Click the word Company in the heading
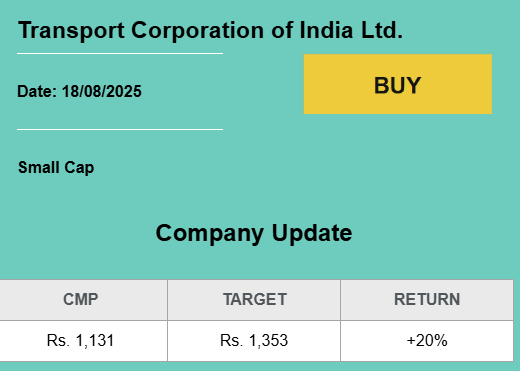Screen dimensions: 520x371 (x=210, y=233)
